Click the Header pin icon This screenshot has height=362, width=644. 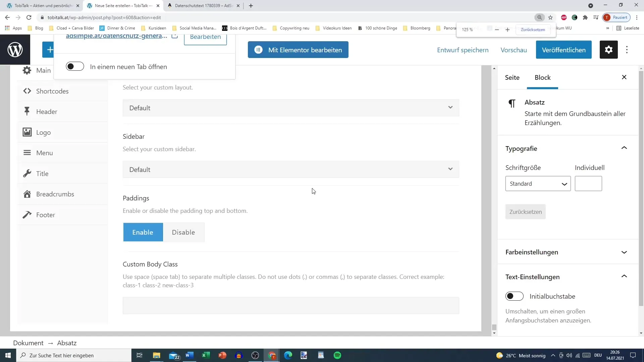(x=27, y=111)
